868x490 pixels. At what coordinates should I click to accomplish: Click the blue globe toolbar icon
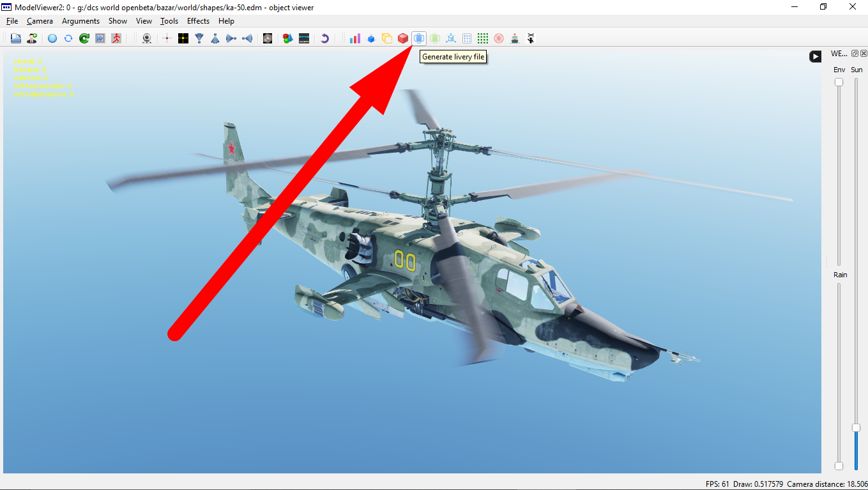tap(52, 38)
